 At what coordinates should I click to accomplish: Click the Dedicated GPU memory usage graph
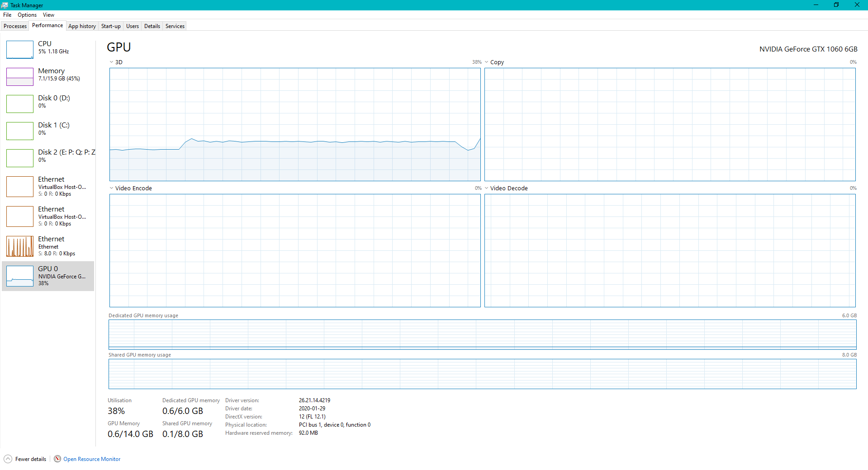[x=482, y=334]
